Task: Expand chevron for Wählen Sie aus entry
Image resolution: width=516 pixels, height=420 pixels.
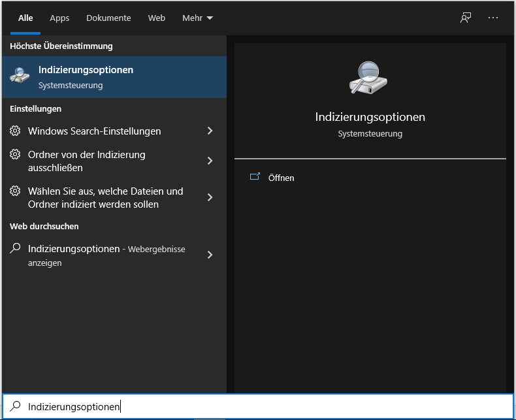Action: [210, 197]
